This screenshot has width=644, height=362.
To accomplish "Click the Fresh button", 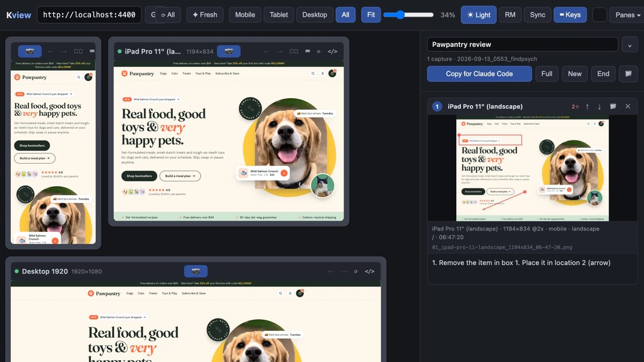I will coord(205,14).
